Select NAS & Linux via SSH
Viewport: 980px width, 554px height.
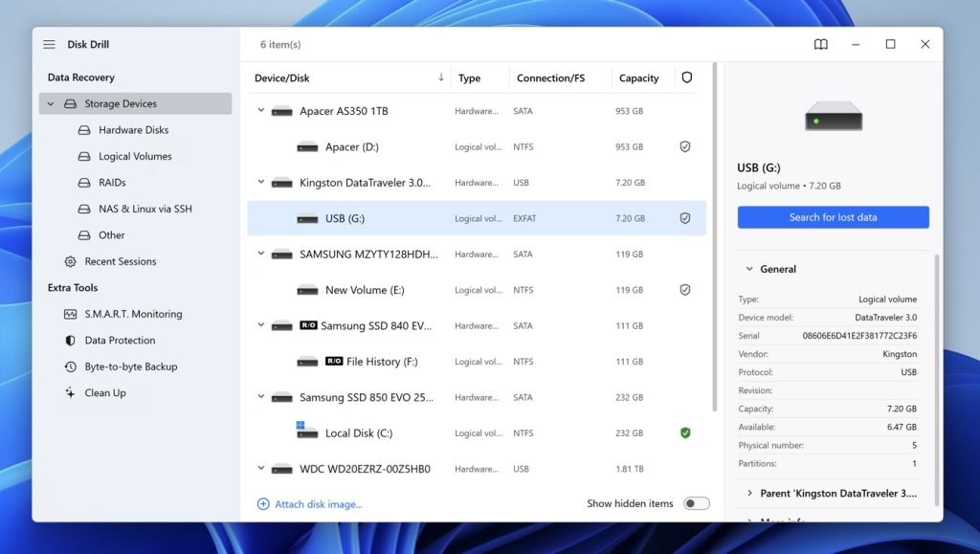[145, 209]
